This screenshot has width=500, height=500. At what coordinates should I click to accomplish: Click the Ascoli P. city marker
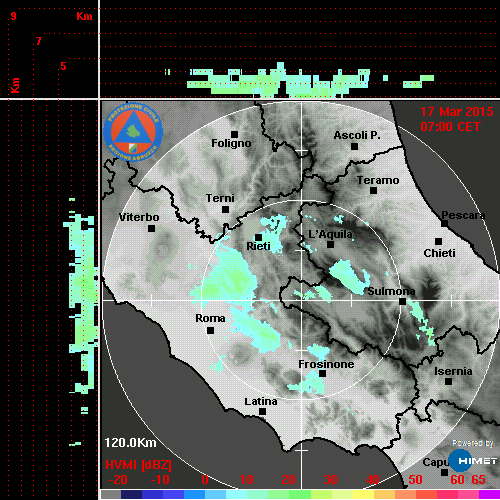tap(355, 146)
